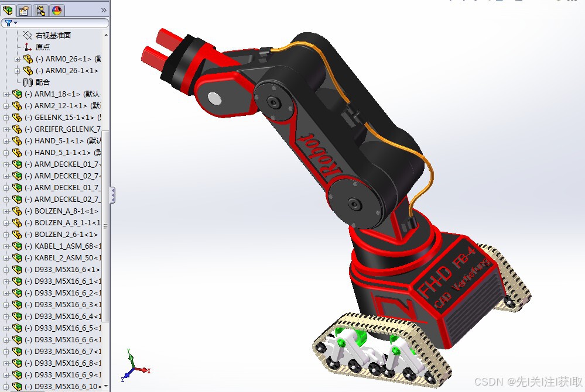Viewport: 585px width, 392px height.
Task: Select the D933_M5X16_6_3 label
Action: click(x=62, y=304)
